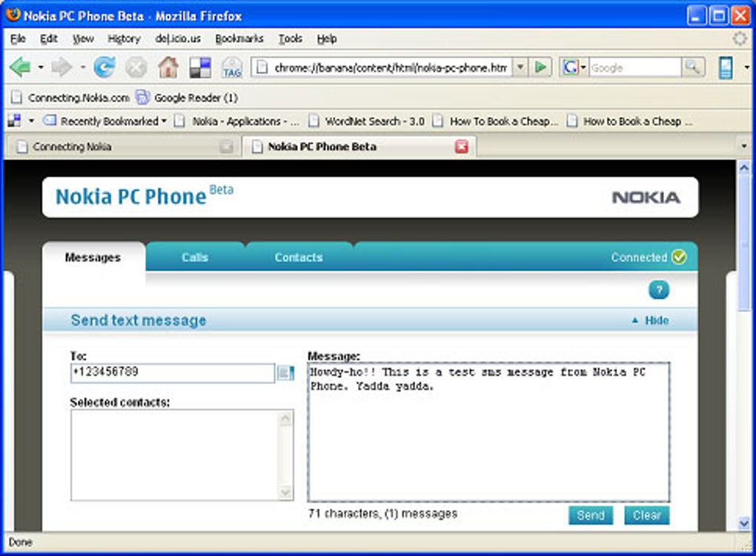Screen dimensions: 756x556
Task: Open the File menu
Action: coord(18,39)
